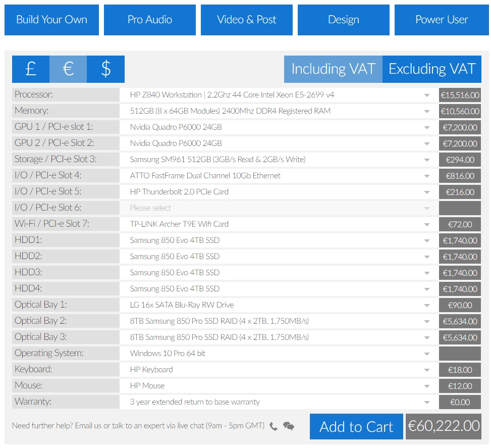Click the GPU 1 price €7,200.00
Screen dimensions: 491x448
click(x=460, y=127)
